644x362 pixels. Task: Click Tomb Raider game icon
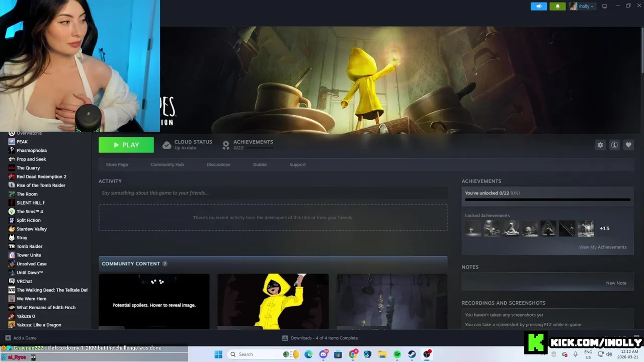point(12,246)
